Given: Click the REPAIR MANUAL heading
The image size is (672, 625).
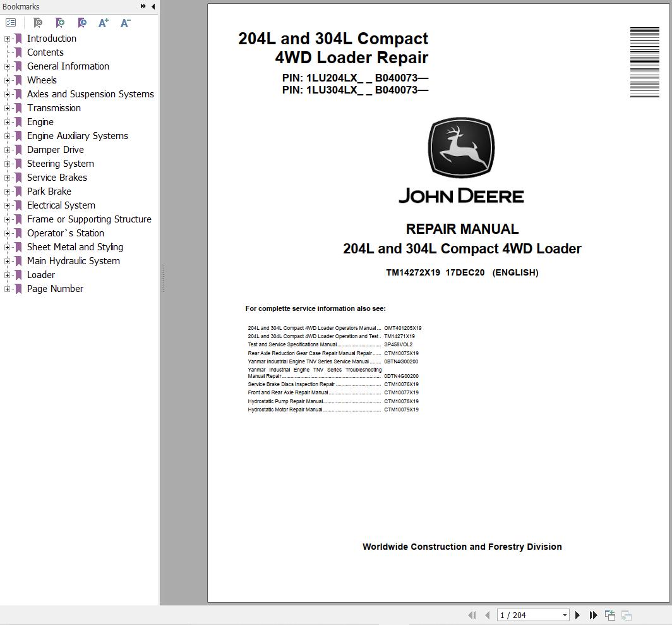Looking at the screenshot, I should pos(462,229).
